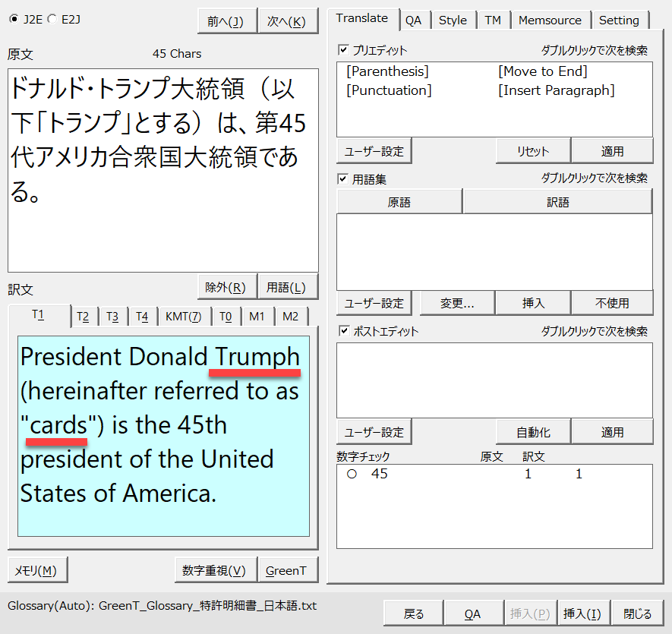Click the 次へ(K) button
This screenshot has width=672, height=634.
pyautogui.click(x=287, y=22)
